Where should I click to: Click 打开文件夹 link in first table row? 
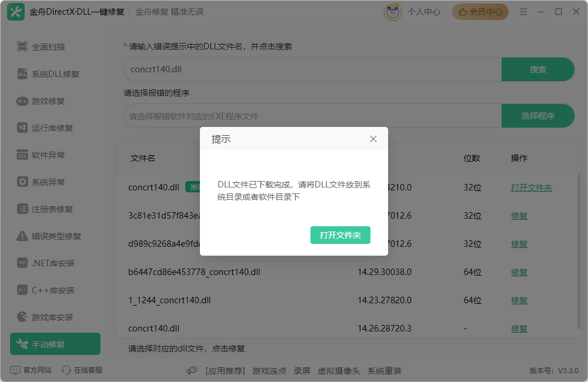(532, 187)
